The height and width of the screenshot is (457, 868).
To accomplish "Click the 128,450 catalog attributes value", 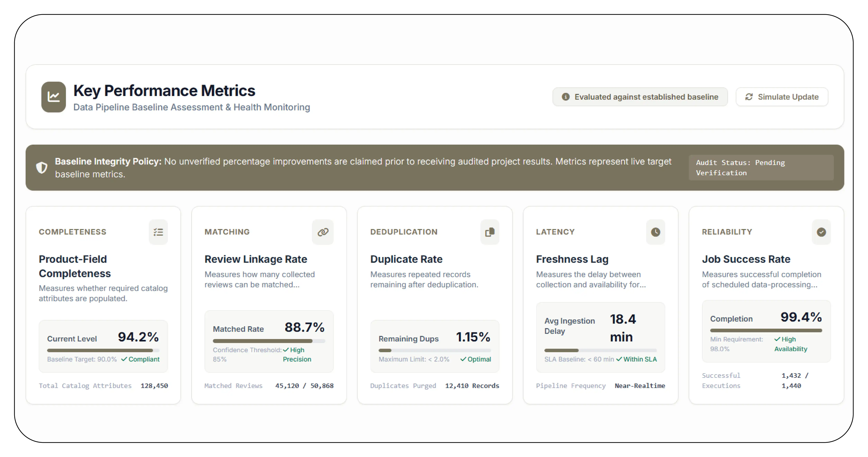I will click(x=154, y=386).
